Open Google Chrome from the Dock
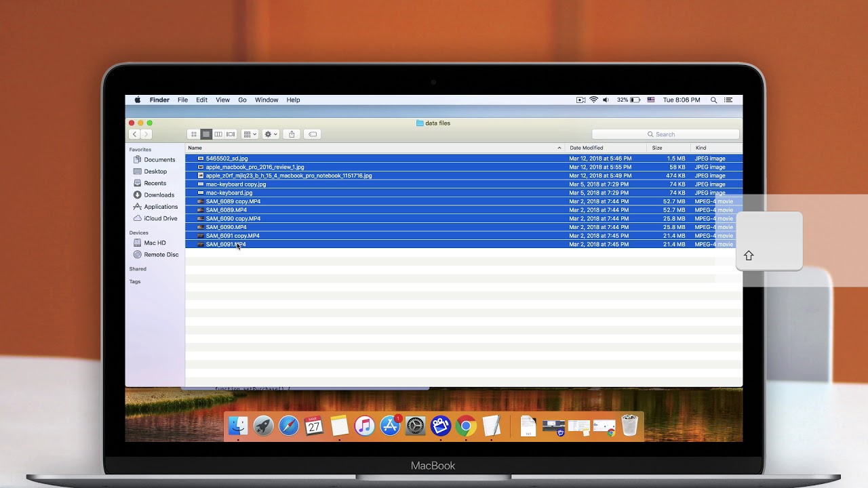The image size is (868, 488). (x=466, y=426)
